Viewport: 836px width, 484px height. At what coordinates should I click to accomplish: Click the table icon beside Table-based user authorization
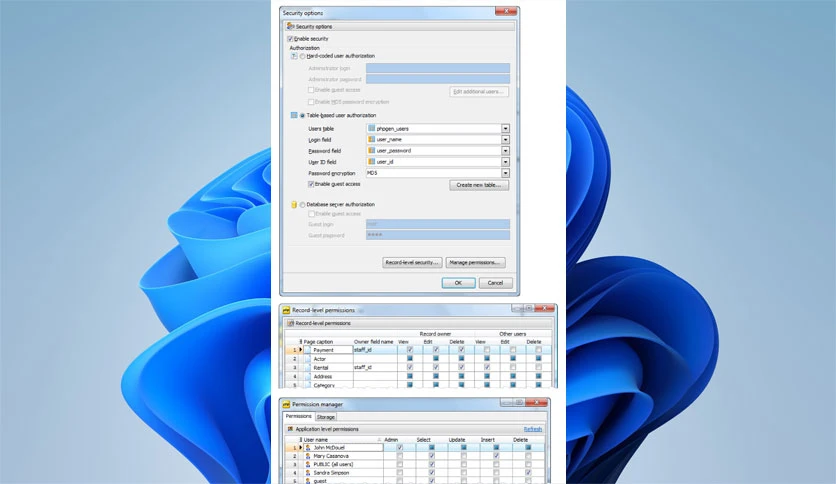(x=294, y=115)
